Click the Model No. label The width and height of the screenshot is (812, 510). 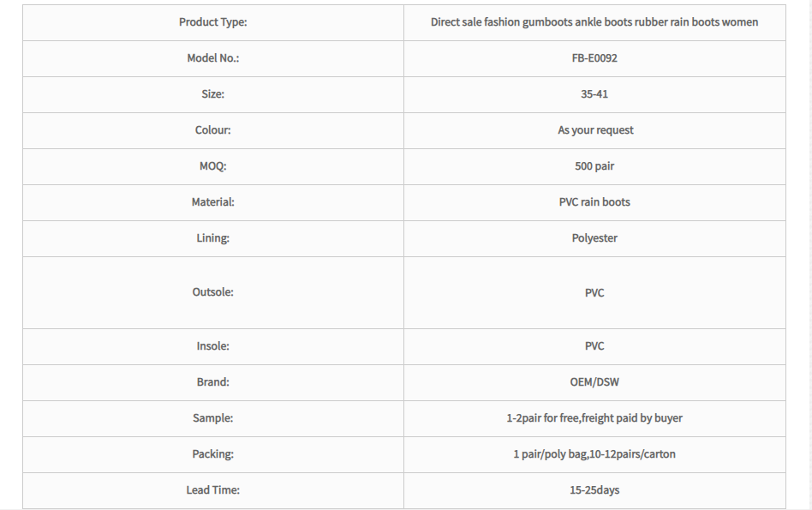click(x=212, y=58)
